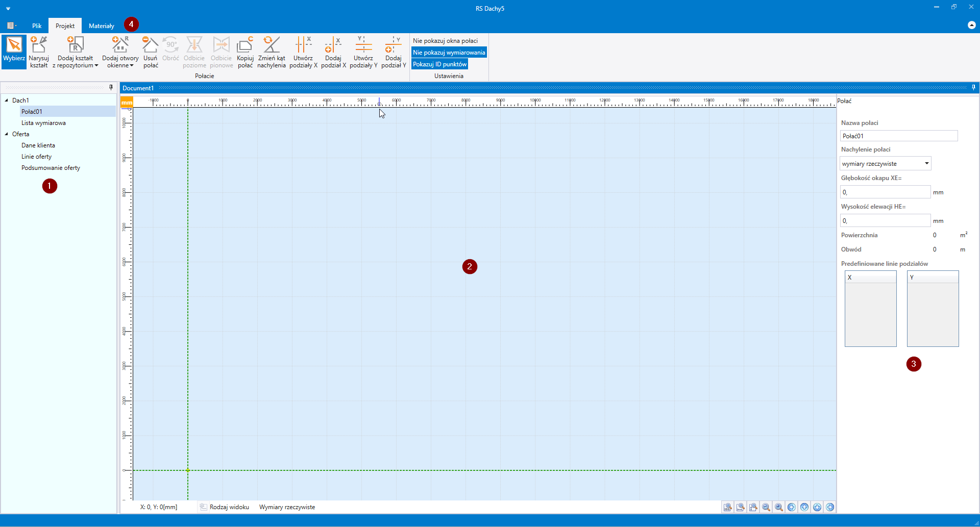980x527 pixels.
Task: Toggle Pokazuj ID punktów setting
Action: (439, 64)
